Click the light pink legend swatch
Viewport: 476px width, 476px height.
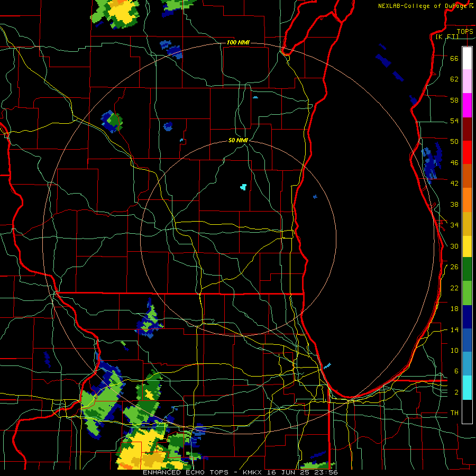[467, 81]
